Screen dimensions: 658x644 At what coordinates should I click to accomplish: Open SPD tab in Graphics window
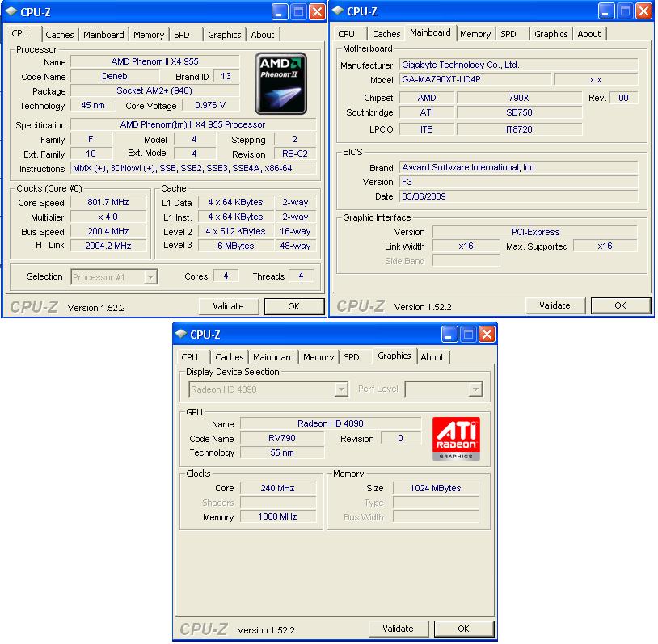(352, 357)
